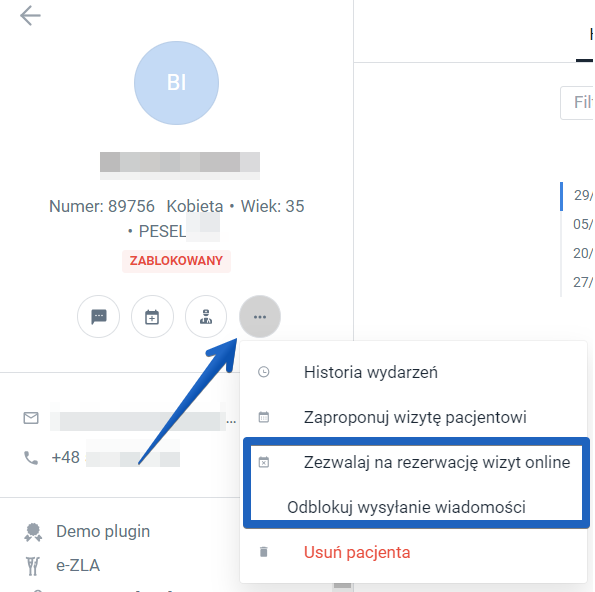Select the timeline entry starting 29/

point(583,195)
